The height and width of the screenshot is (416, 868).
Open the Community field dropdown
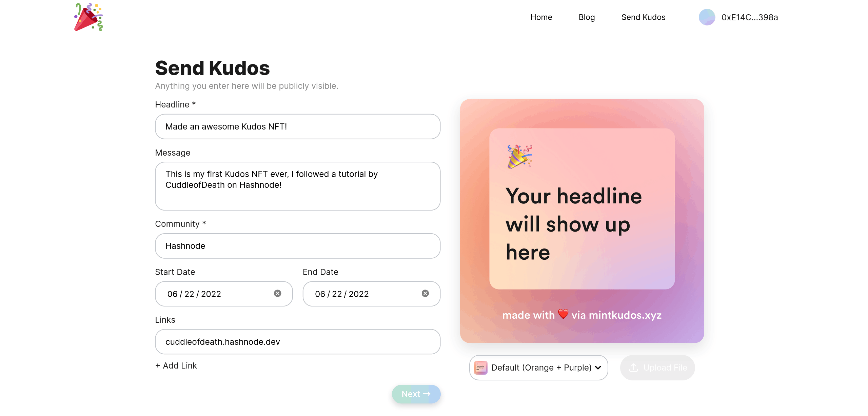[297, 245]
